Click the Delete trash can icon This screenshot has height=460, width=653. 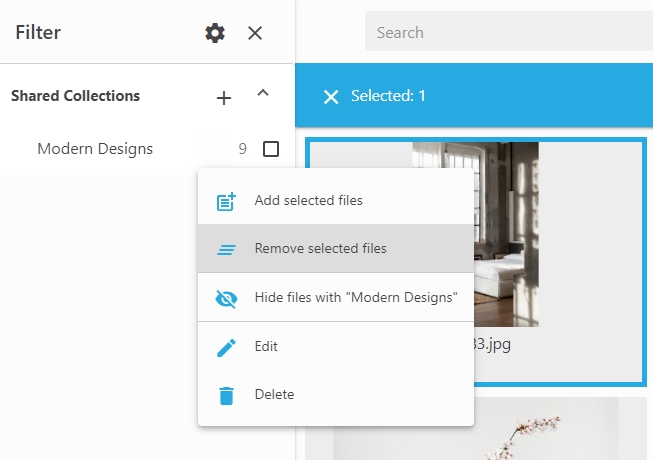227,395
